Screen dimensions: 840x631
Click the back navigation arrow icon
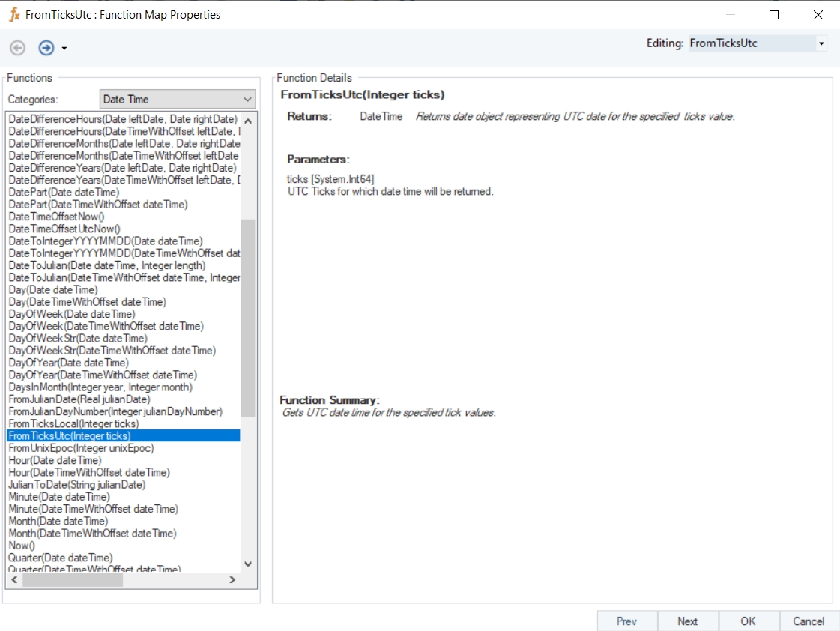point(17,48)
